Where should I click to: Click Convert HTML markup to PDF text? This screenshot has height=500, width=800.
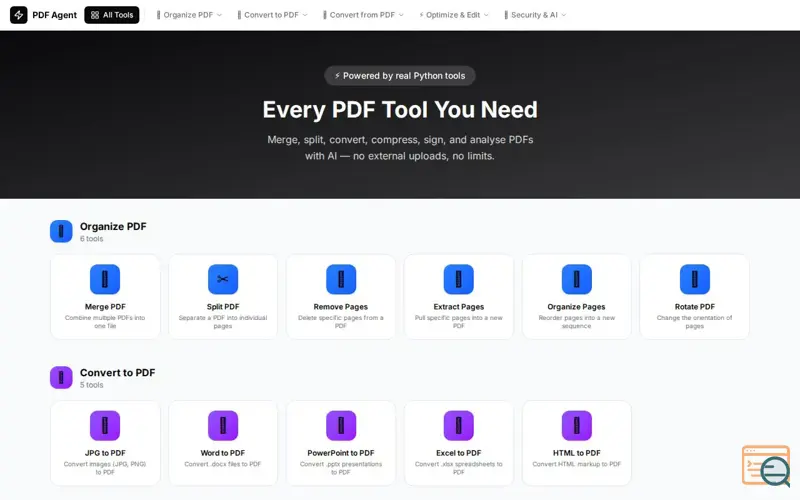click(577, 464)
